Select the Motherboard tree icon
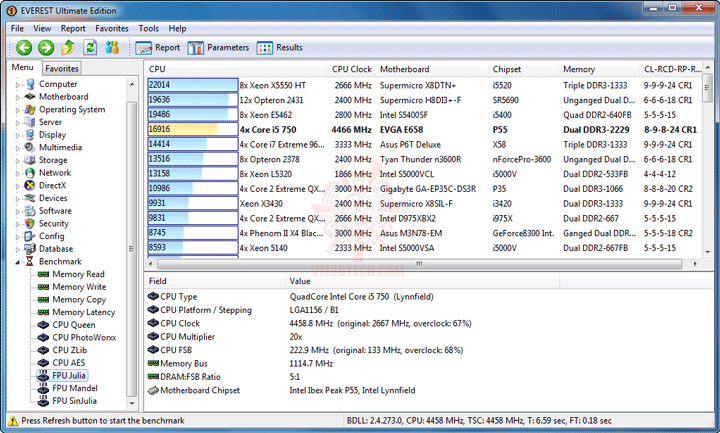720x433 pixels. pos(30,96)
